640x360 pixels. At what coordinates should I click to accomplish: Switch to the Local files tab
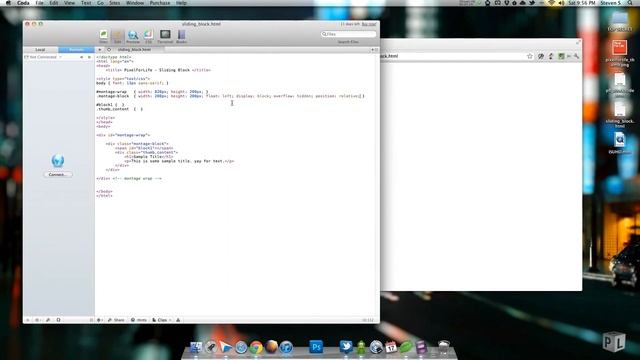coord(40,50)
